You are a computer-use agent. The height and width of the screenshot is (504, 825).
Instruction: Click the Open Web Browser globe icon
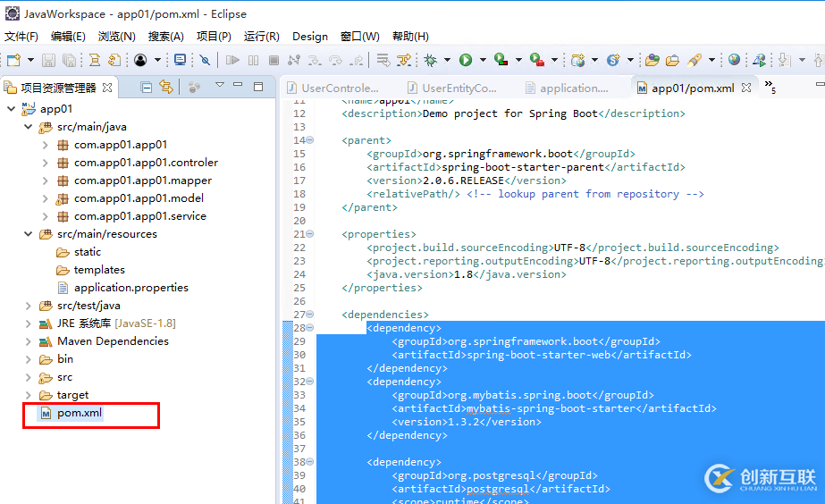pyautogui.click(x=734, y=60)
